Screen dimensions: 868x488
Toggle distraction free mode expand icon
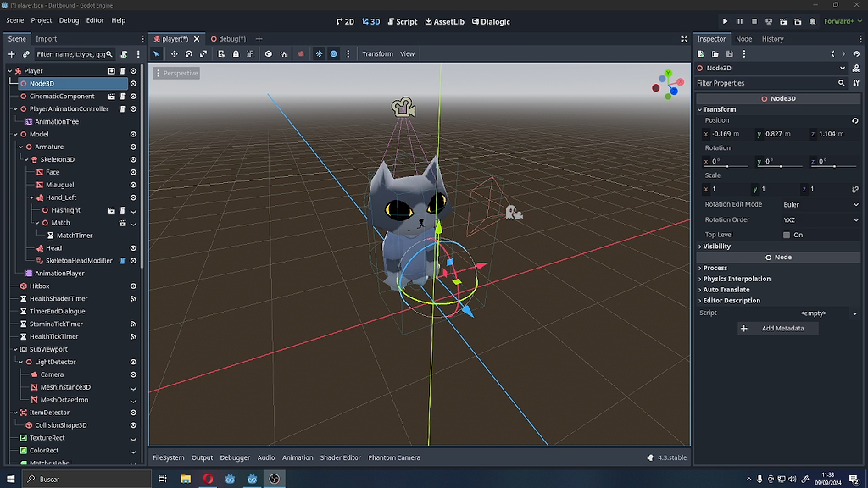click(x=684, y=39)
